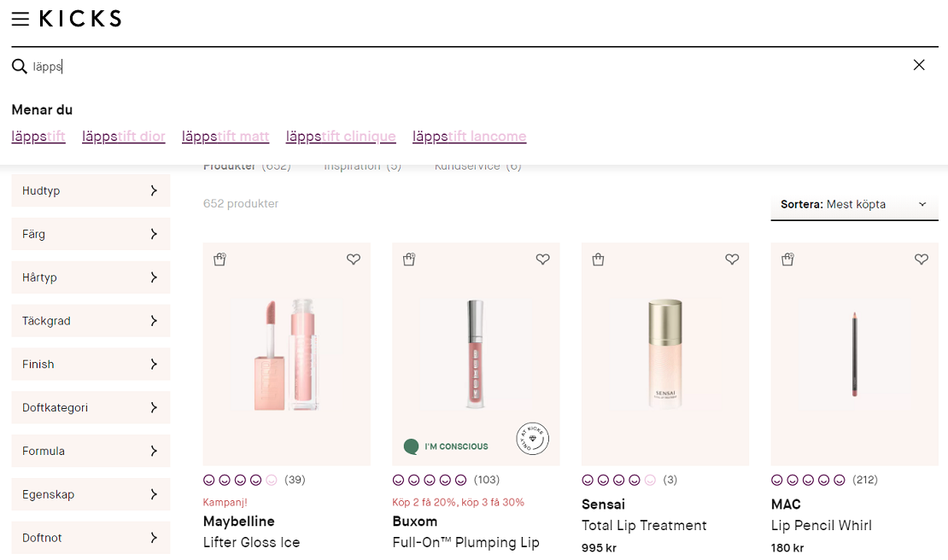
Task: Favorite the Buxom Full-On Plumping Lip
Action: pyautogui.click(x=543, y=260)
